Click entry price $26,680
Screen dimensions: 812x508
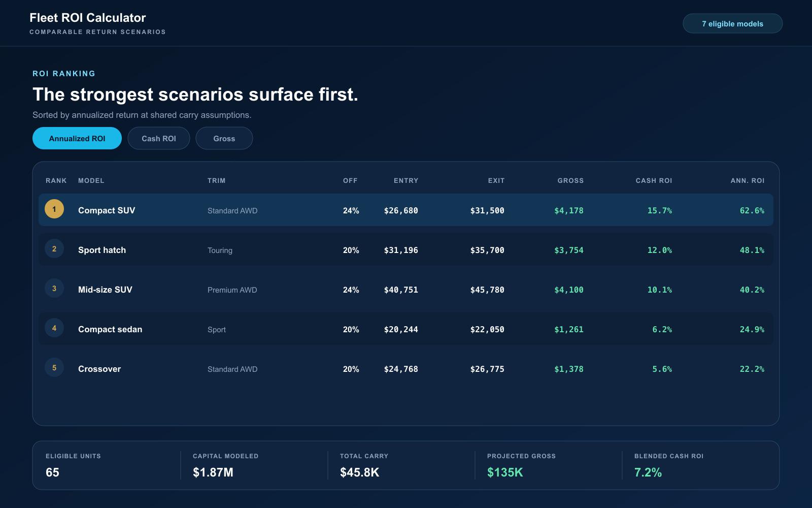[401, 210]
